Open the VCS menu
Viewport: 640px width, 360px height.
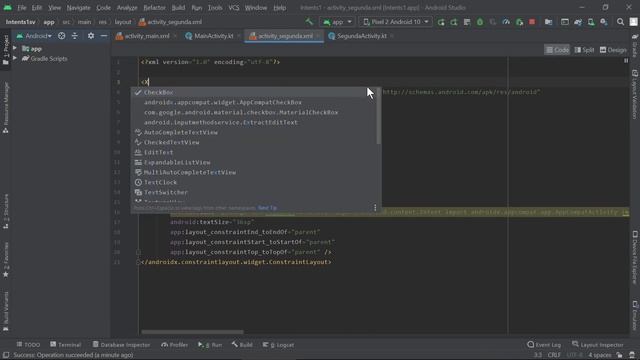coord(234,8)
